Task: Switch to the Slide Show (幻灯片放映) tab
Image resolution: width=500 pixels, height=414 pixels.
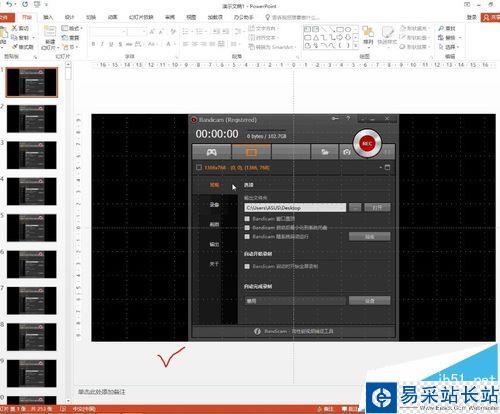Action: pyautogui.click(x=141, y=17)
